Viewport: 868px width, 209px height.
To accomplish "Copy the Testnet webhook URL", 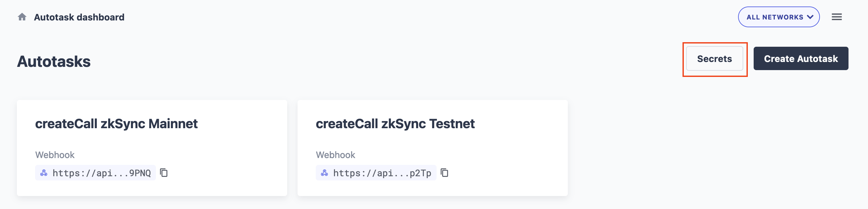I will click(444, 173).
